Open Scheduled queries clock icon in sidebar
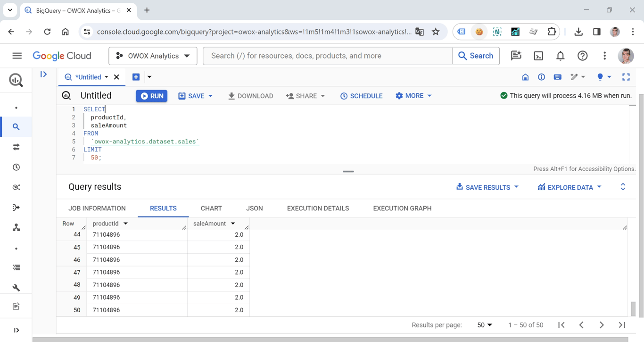644x342 pixels. coord(16,167)
